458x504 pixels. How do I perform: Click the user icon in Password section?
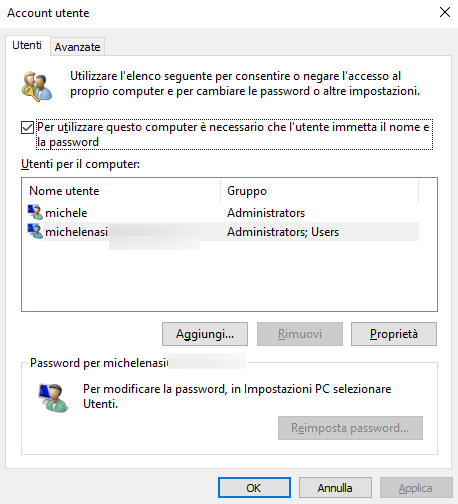[x=53, y=398]
